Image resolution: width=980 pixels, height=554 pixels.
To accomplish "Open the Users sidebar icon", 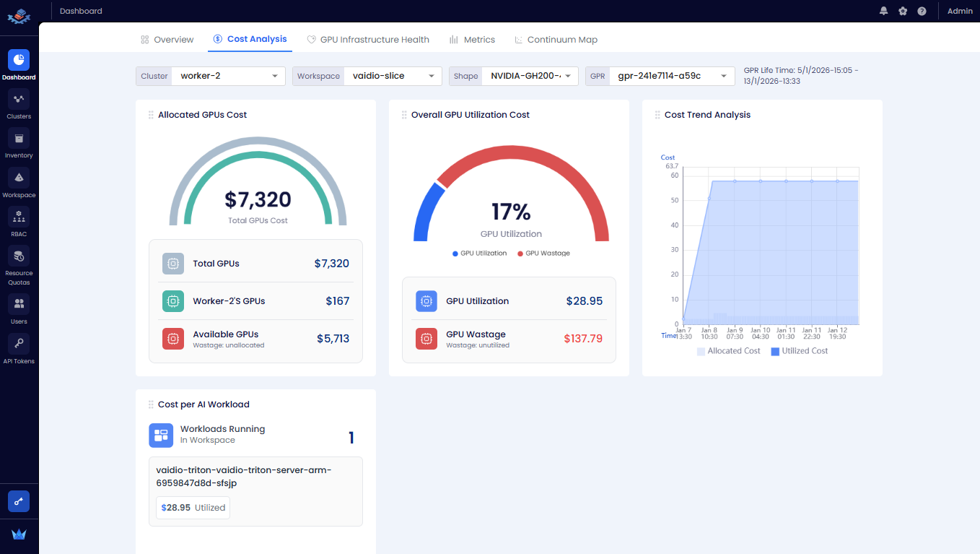I will coord(19,304).
